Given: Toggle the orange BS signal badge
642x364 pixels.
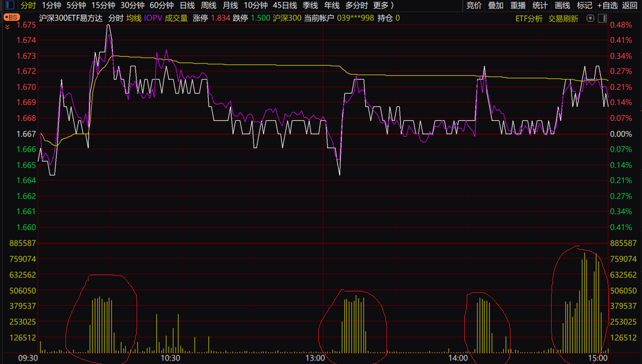Looking at the screenshot, I should tap(11, 17).
